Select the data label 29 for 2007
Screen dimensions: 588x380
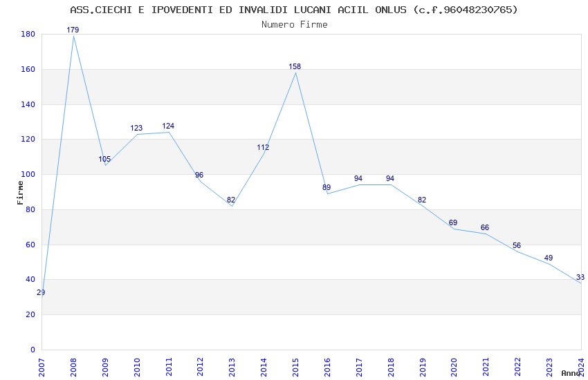coord(41,292)
